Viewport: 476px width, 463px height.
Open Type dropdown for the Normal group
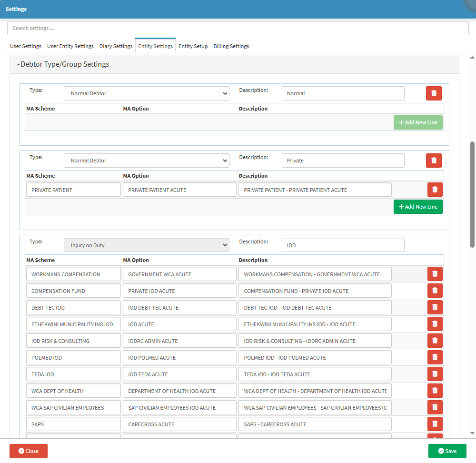click(x=147, y=93)
